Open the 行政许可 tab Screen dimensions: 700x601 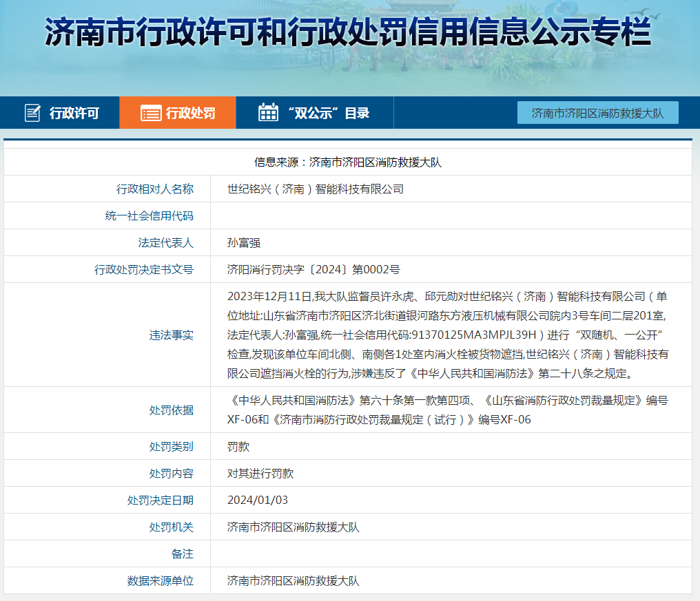tap(60, 113)
